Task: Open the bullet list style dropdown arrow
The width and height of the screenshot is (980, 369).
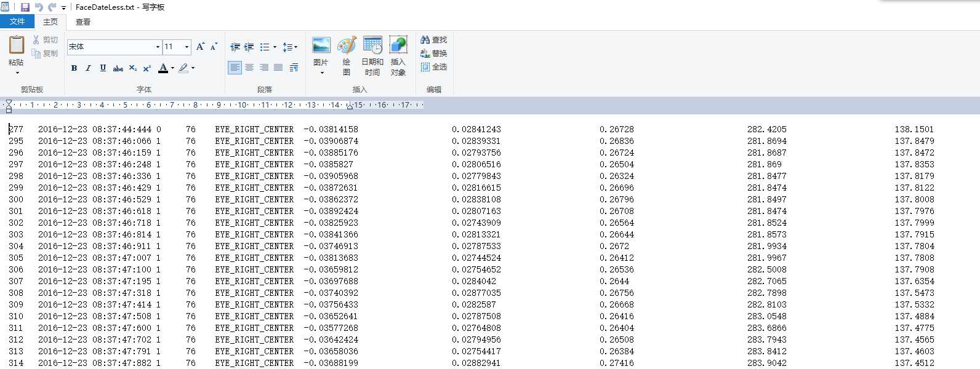Action: tap(275, 47)
